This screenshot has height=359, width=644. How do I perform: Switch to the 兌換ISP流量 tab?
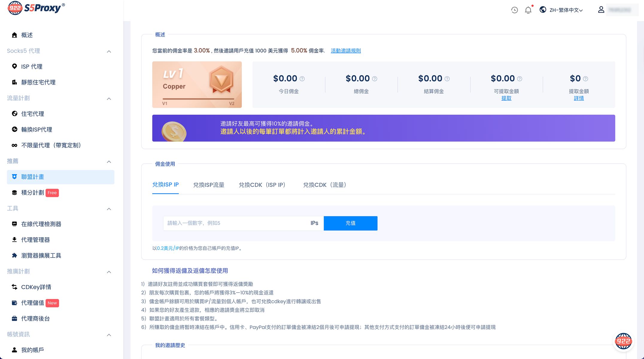209,185
